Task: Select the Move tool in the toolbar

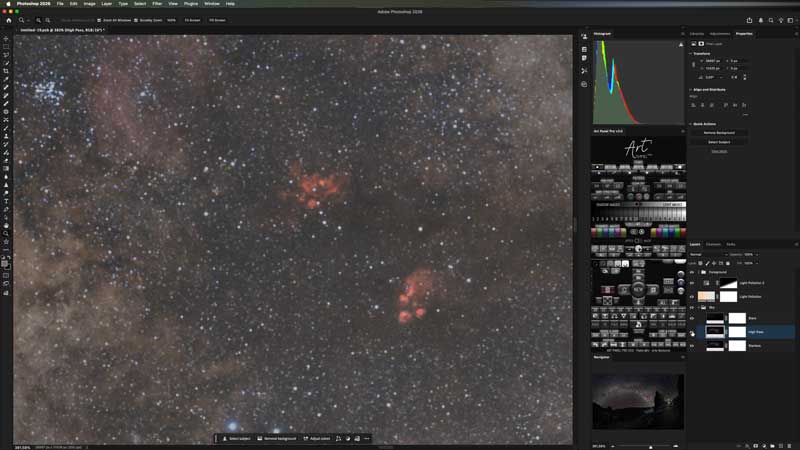Action: (x=6, y=39)
